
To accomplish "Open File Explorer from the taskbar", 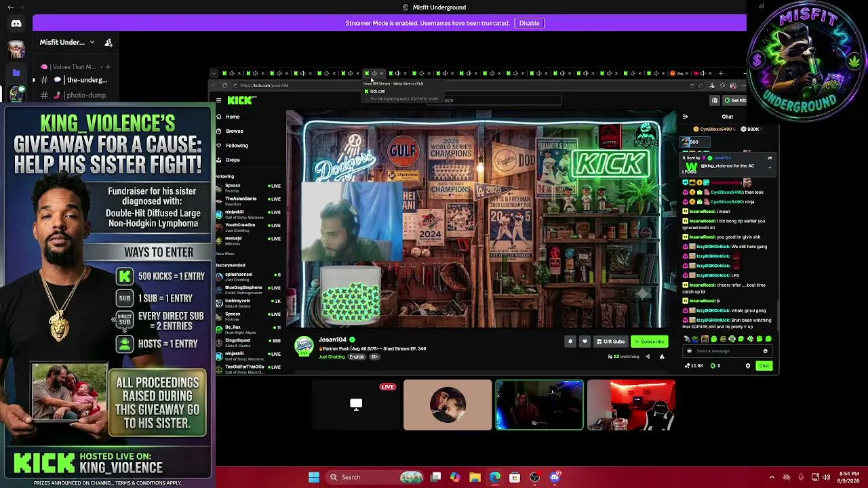I will point(475,477).
